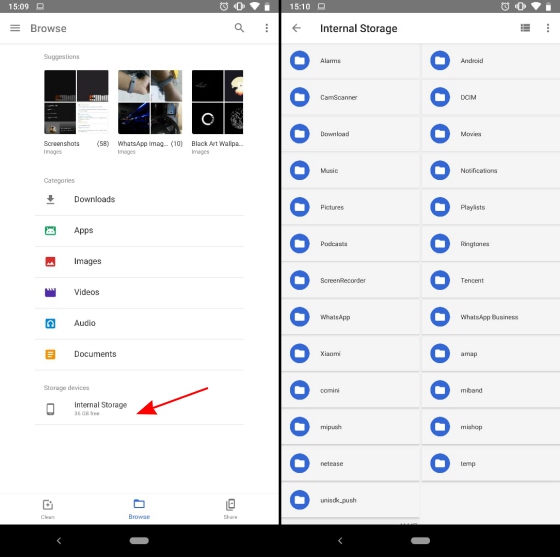Tap the green Apps android icon
Viewport: 560px width, 557px height.
point(50,231)
